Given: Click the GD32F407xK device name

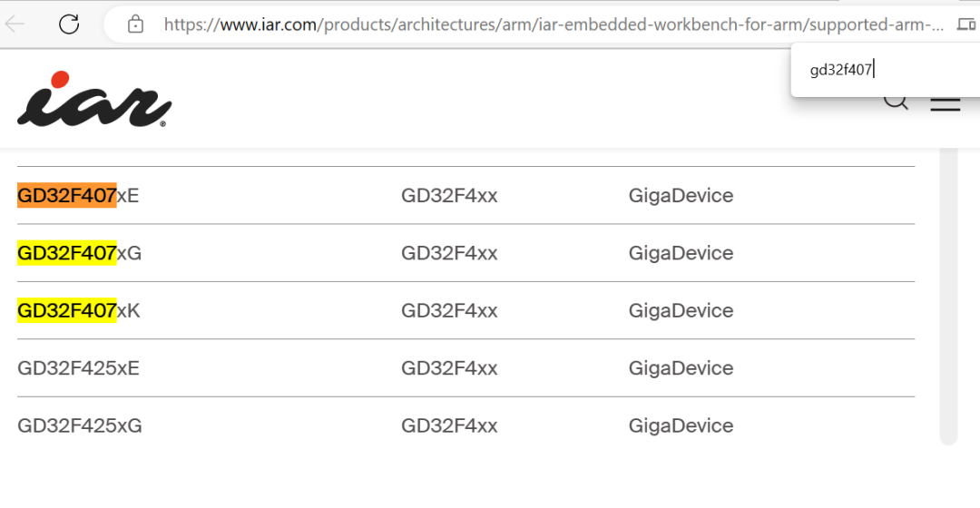Looking at the screenshot, I should (x=79, y=311).
